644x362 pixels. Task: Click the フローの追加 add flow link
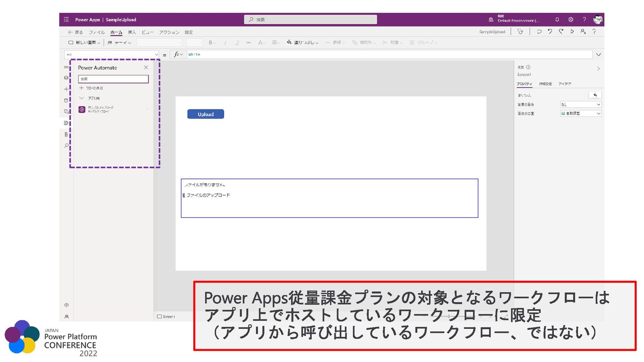[91, 88]
